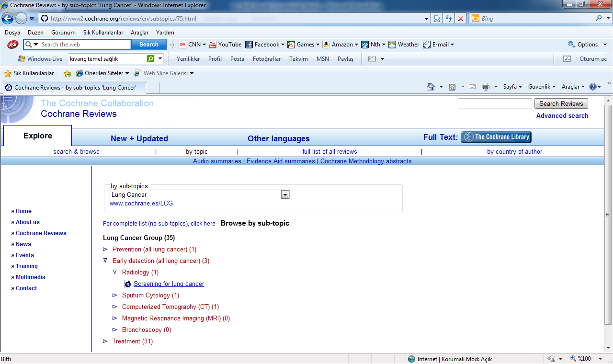Open the Düzen menu

tap(35, 33)
